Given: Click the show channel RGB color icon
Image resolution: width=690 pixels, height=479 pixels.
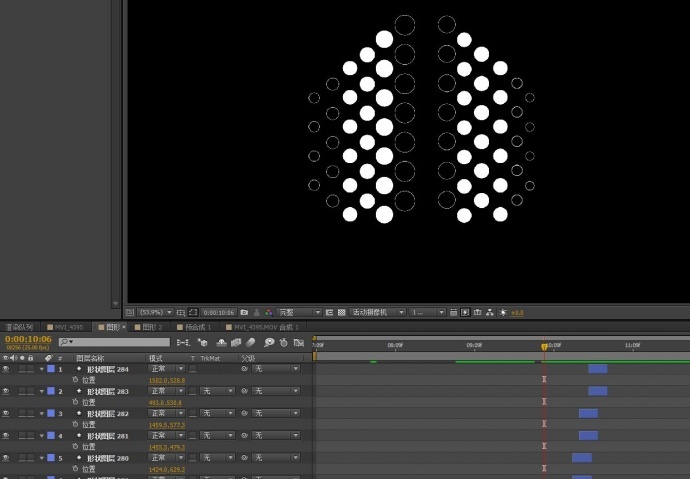Looking at the screenshot, I should pos(267,313).
